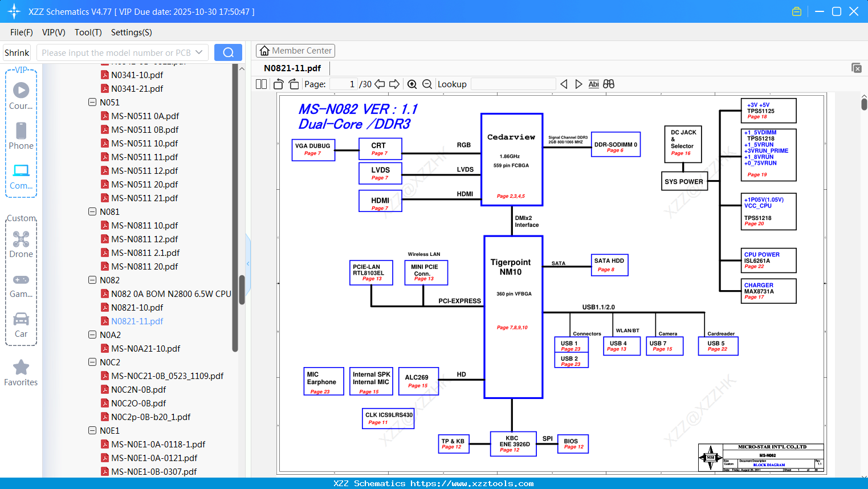Open the VIP(V) menu
868x489 pixels.
click(54, 32)
